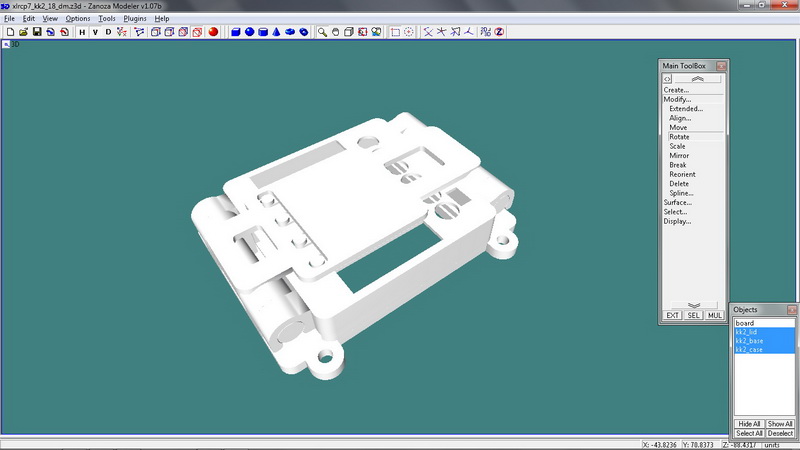This screenshot has width=800, height=450.
Task: Select the board object in list
Action: tap(745, 323)
